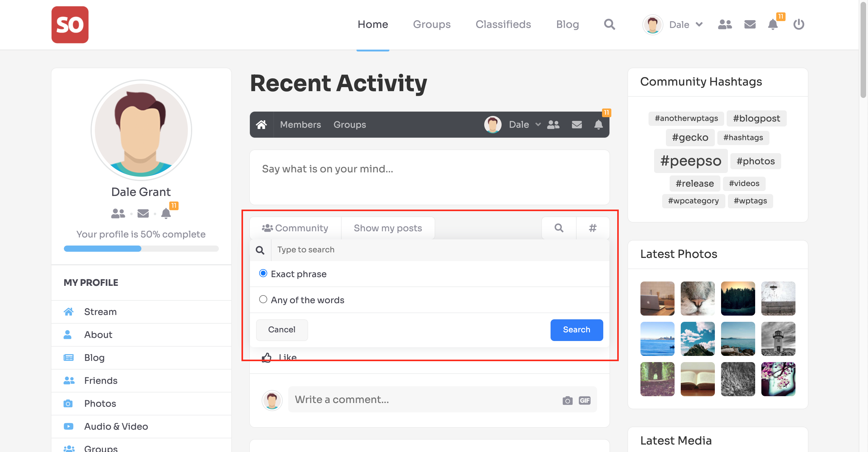
Task: Click avatar in dark activity toolbar
Action: click(493, 125)
